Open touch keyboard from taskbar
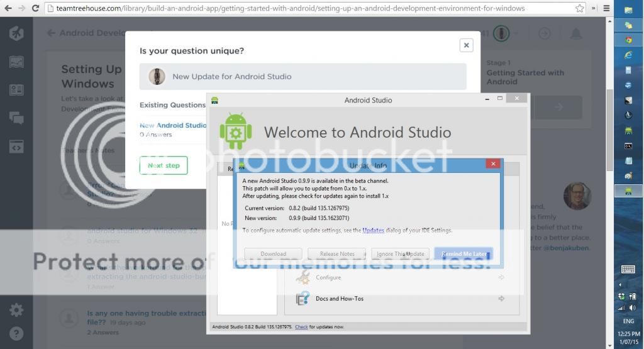 [628, 269]
